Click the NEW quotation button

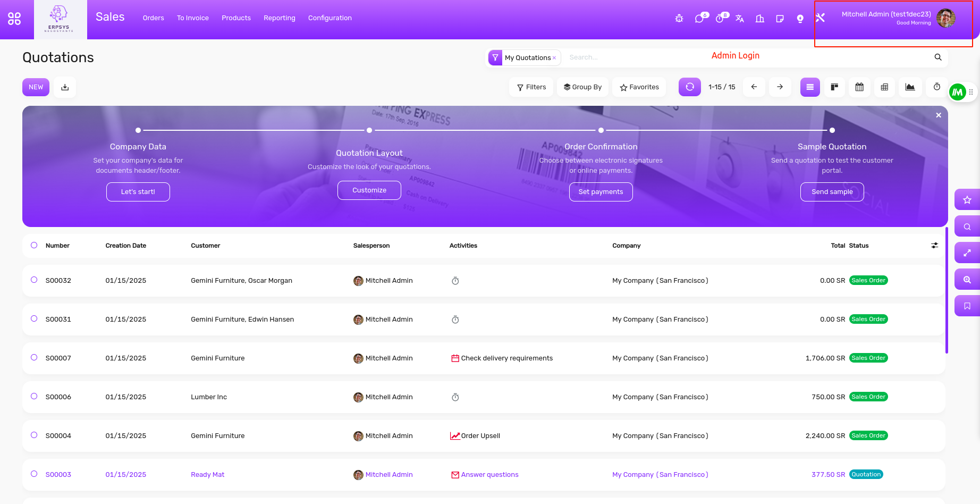[36, 87]
